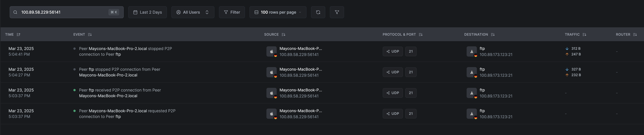Click the refresh events icon
This screenshot has height=135, width=644.
[318, 12]
